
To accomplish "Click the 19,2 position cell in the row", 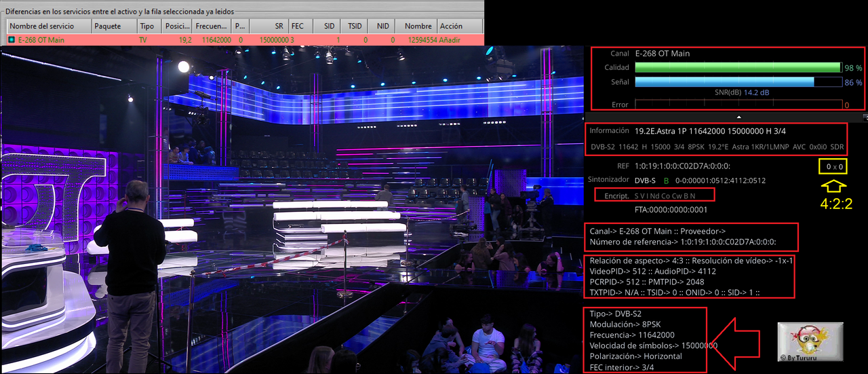I will coord(185,40).
